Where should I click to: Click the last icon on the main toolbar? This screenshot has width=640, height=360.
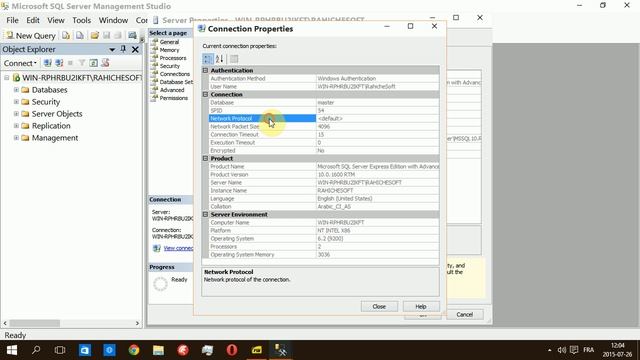[x=132, y=36]
